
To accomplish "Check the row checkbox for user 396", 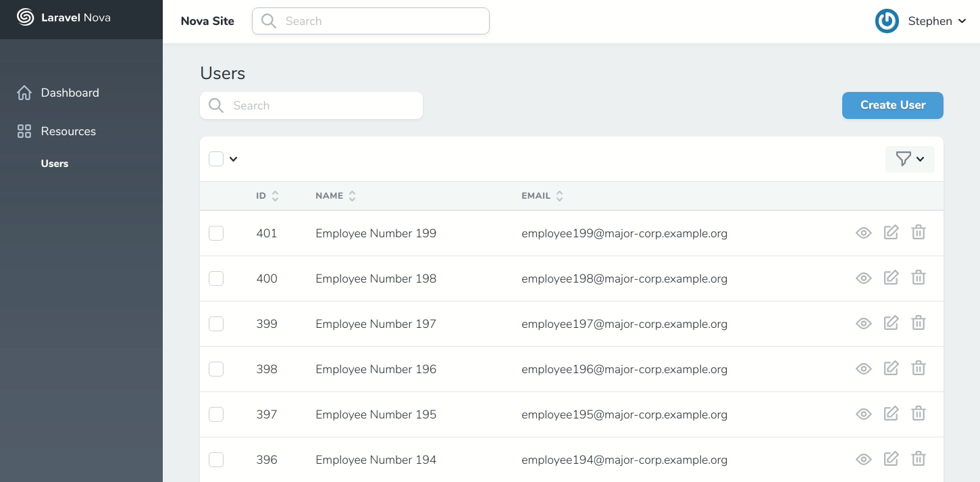I will point(216,459).
